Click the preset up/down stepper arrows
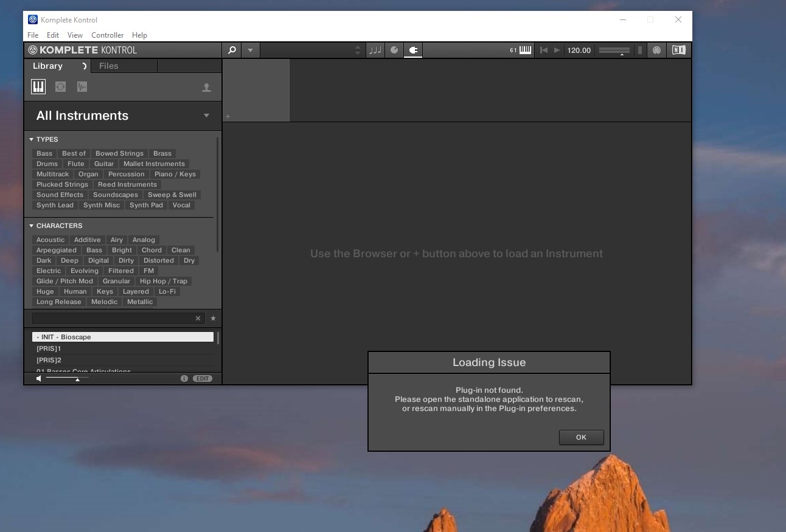 [x=358, y=50]
